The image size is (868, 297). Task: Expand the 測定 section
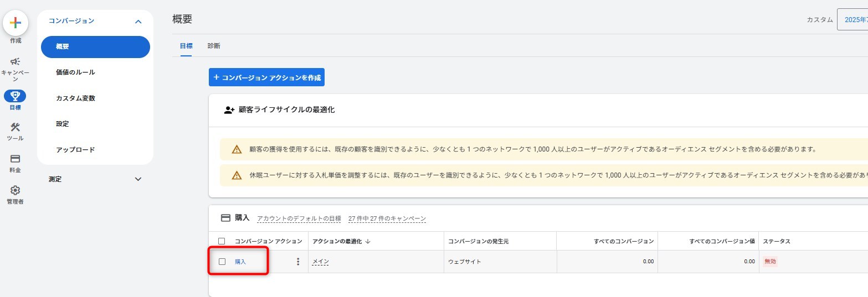95,179
